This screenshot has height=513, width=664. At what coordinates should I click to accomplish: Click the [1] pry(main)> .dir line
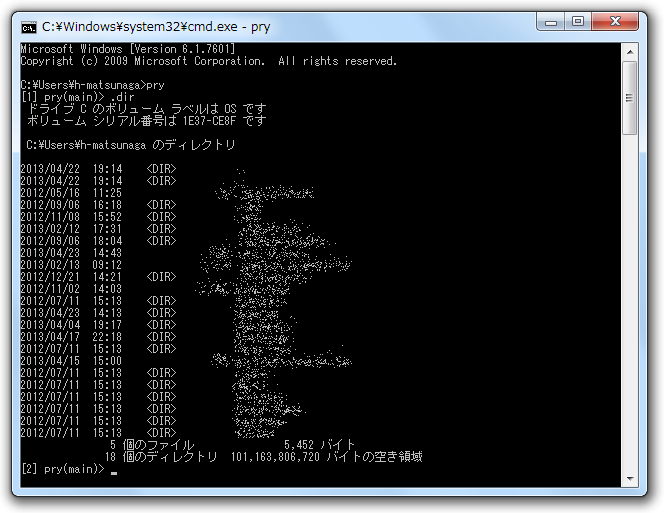76,97
